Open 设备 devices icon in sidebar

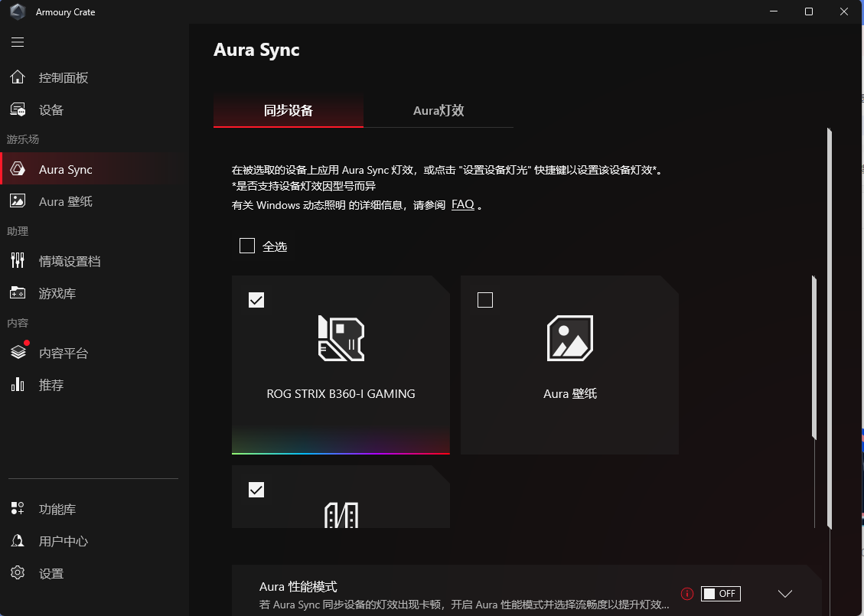tap(18, 109)
